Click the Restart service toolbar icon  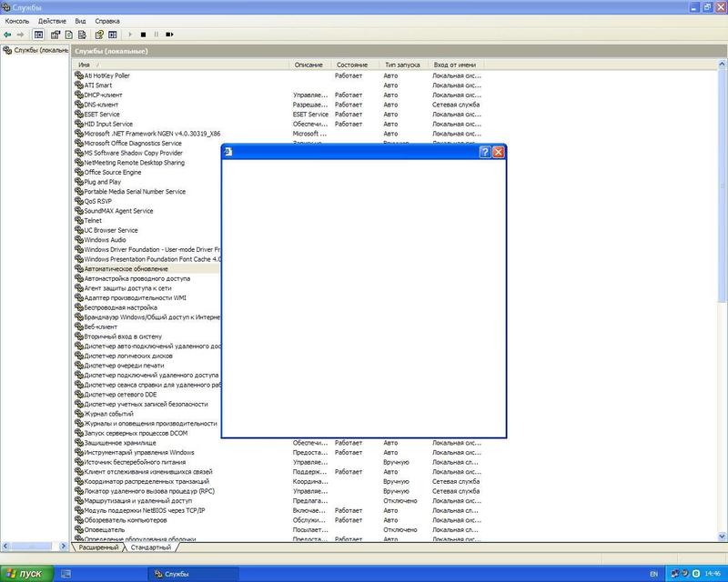(x=168, y=35)
